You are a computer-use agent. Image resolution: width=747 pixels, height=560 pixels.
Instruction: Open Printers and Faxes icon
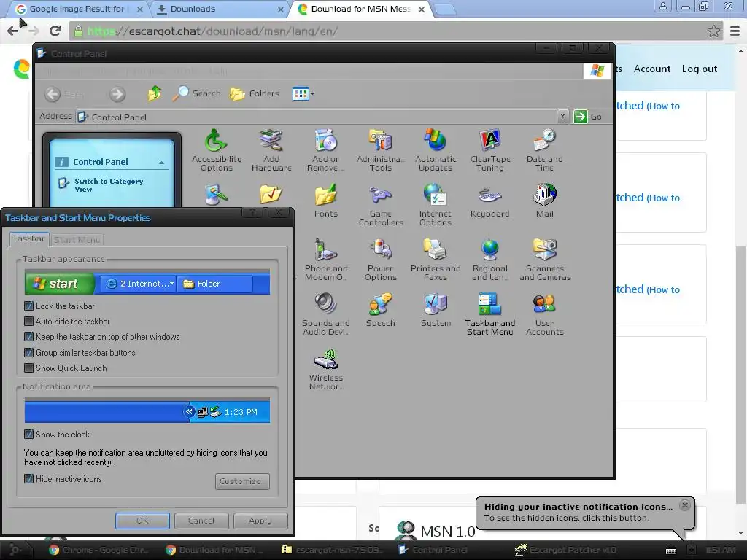point(435,260)
